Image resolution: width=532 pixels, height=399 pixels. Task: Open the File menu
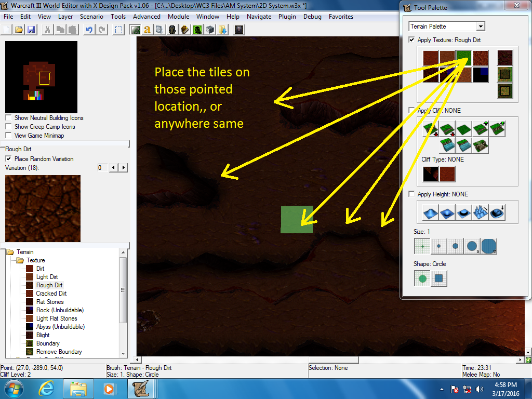[8, 17]
